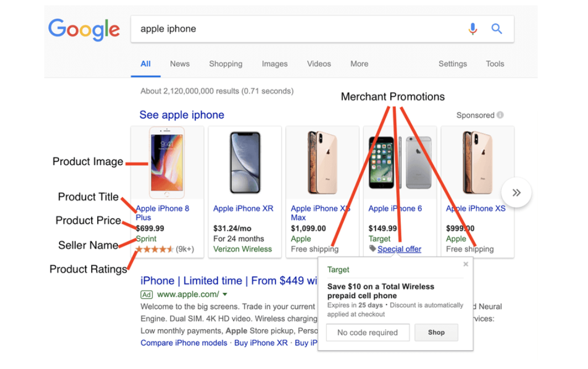Click the Apple iPhone XR product title

243,209
